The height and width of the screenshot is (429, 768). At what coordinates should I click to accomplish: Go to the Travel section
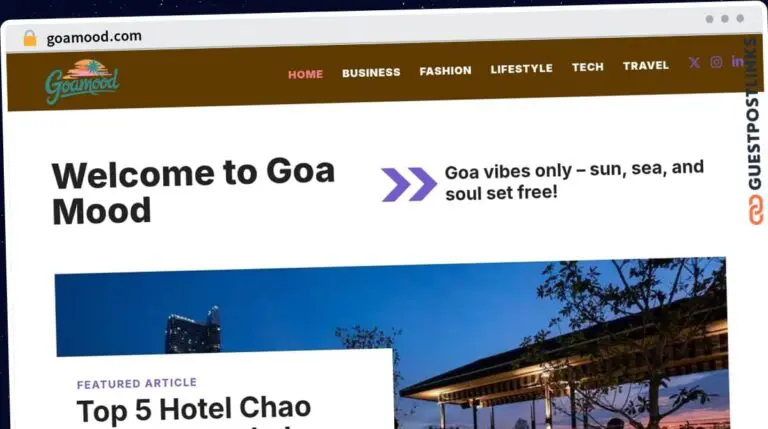[646, 66]
